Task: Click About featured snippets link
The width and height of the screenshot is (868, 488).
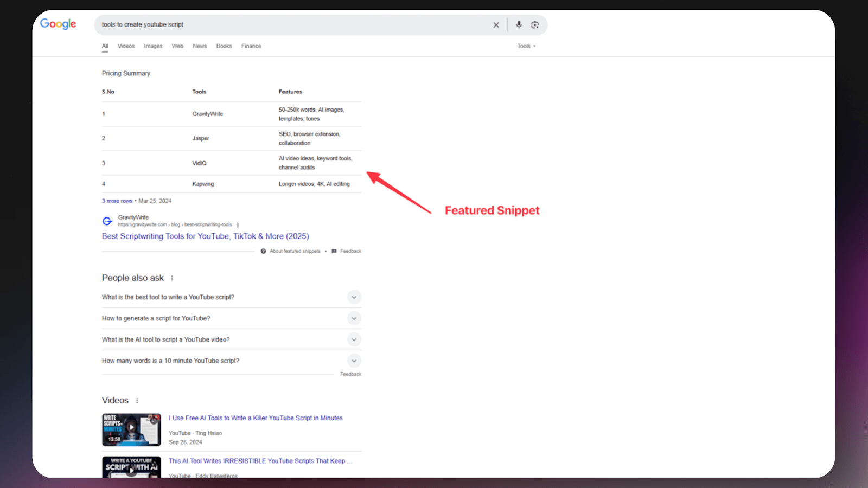Action: pyautogui.click(x=295, y=251)
